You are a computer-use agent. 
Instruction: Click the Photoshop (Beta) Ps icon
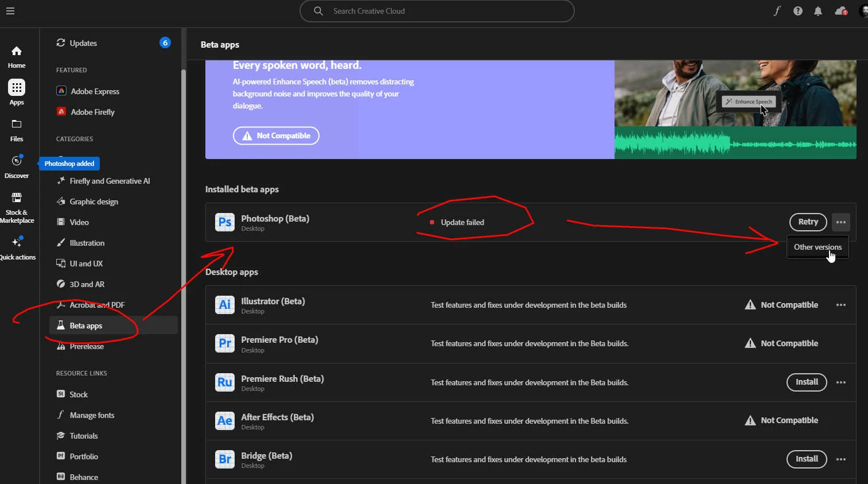(x=225, y=222)
